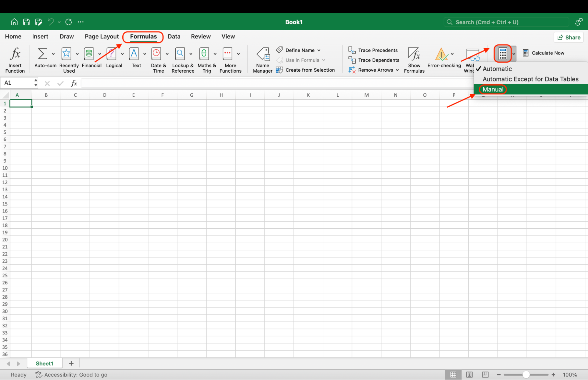The height and width of the screenshot is (380, 588).
Task: Select Manual calculation mode
Action: 492,89
